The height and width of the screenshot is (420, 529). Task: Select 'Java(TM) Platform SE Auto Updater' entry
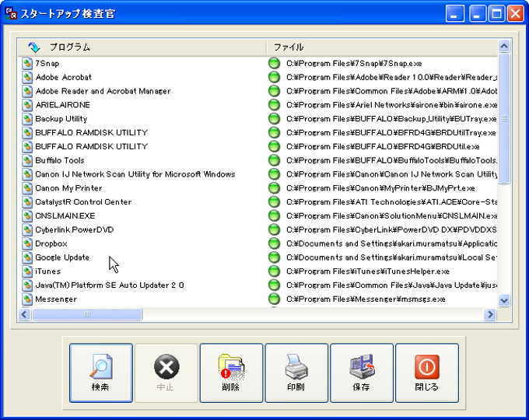click(110, 285)
